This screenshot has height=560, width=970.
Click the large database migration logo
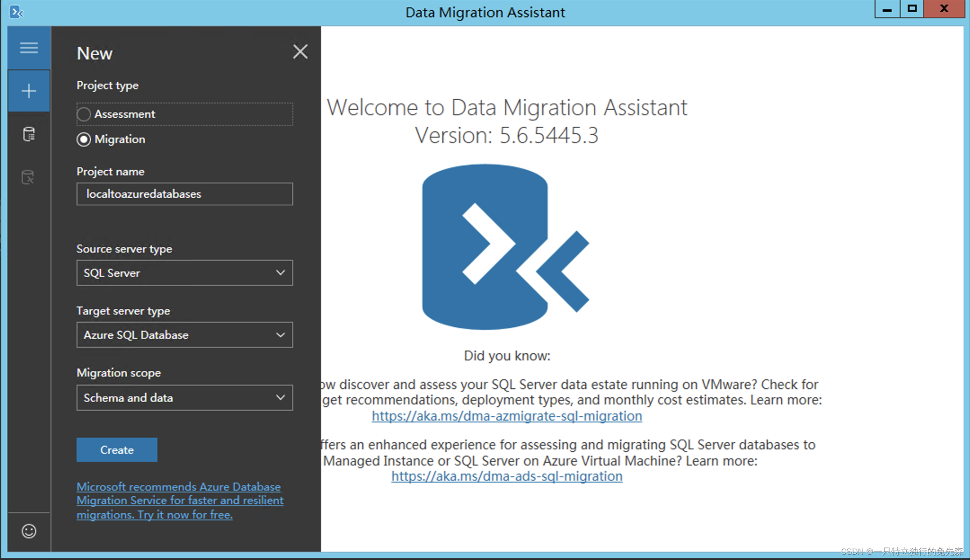[x=506, y=247]
